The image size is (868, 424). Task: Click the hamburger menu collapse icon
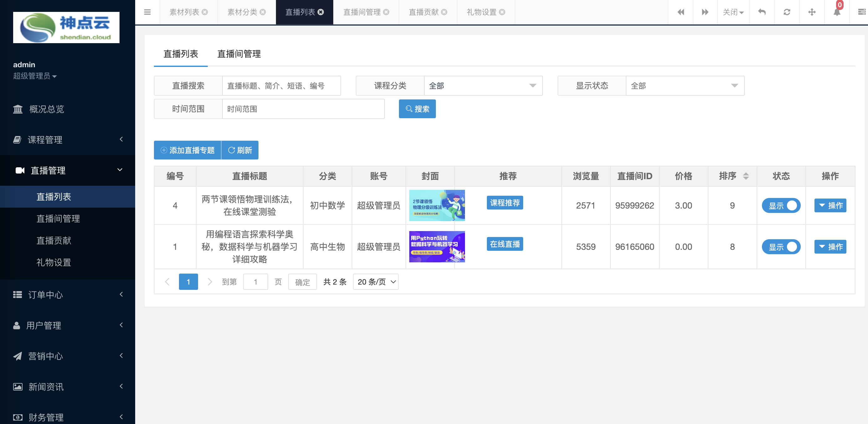[x=147, y=12]
